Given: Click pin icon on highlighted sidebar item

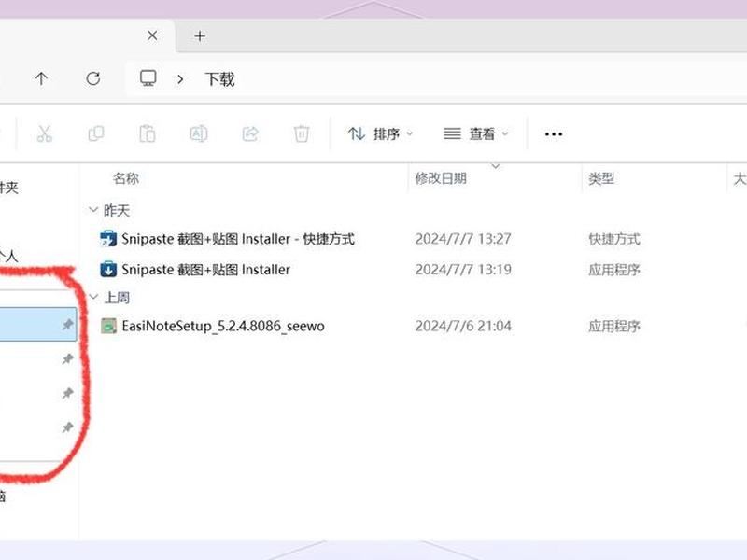Looking at the screenshot, I should click(x=67, y=325).
